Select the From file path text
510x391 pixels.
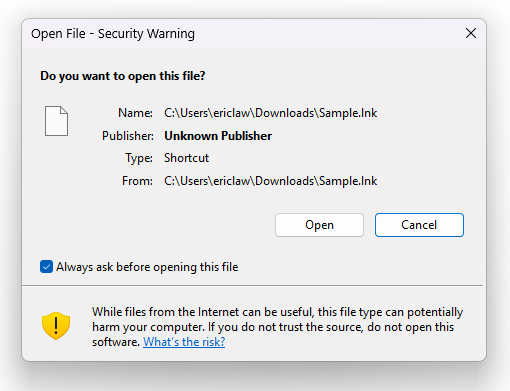[x=270, y=181]
